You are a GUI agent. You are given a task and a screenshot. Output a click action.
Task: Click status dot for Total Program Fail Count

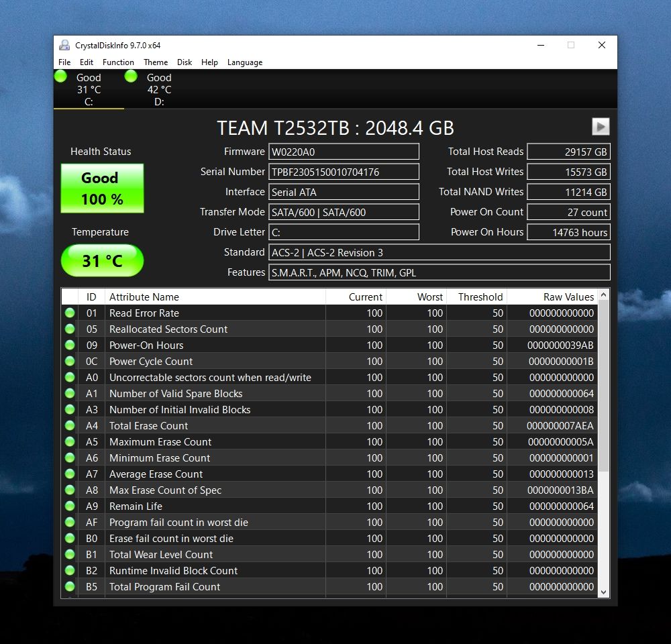pos(70,587)
